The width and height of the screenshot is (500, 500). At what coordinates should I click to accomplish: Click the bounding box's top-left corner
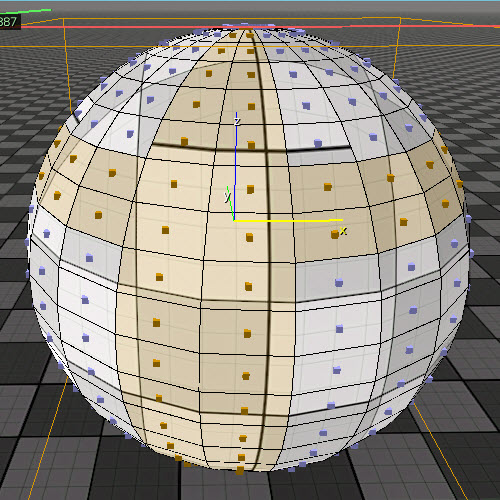63,19
